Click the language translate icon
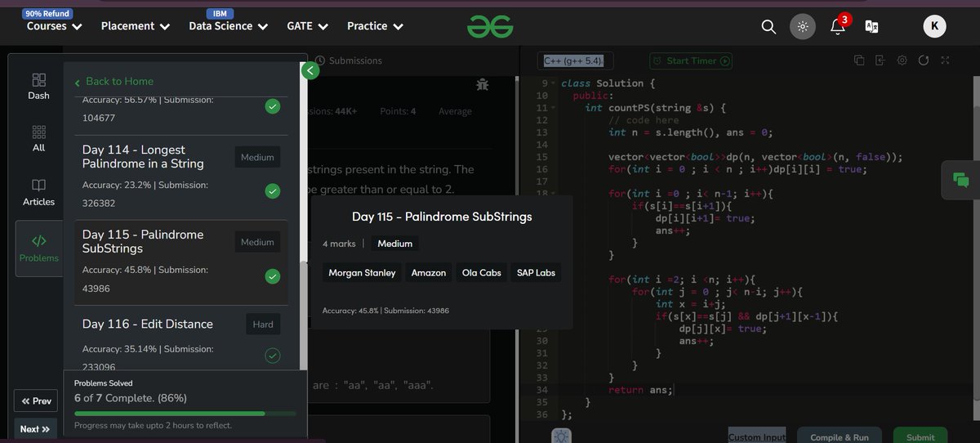Image resolution: width=980 pixels, height=443 pixels. tap(872, 26)
